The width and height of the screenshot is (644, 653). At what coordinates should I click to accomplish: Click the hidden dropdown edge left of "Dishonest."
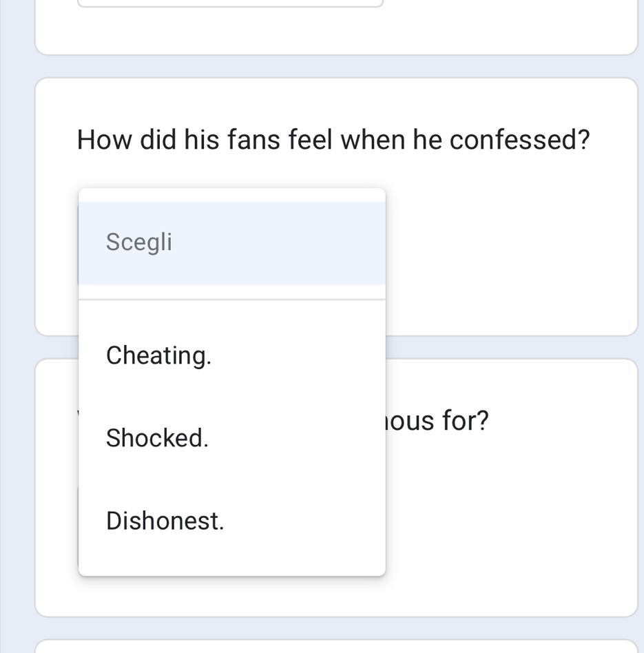point(78,521)
